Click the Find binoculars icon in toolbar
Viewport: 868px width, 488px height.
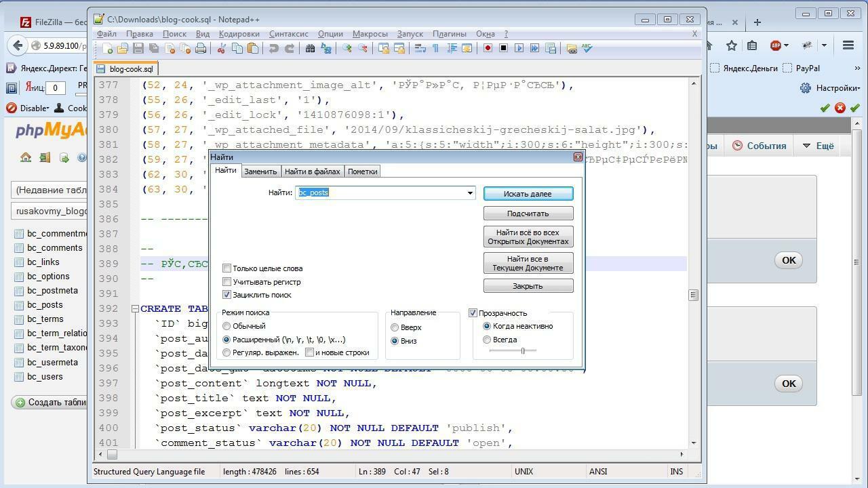[x=310, y=48]
